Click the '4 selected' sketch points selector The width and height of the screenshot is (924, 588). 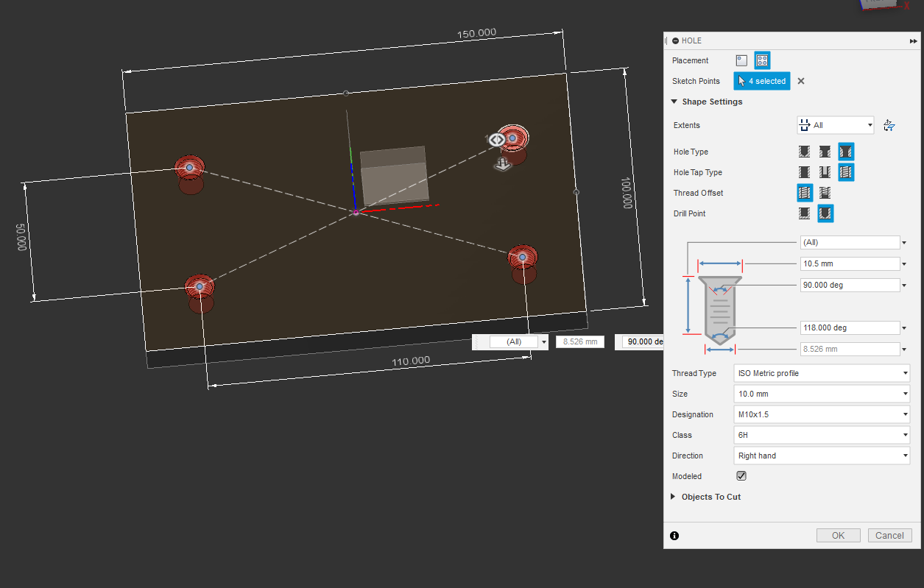tap(762, 81)
